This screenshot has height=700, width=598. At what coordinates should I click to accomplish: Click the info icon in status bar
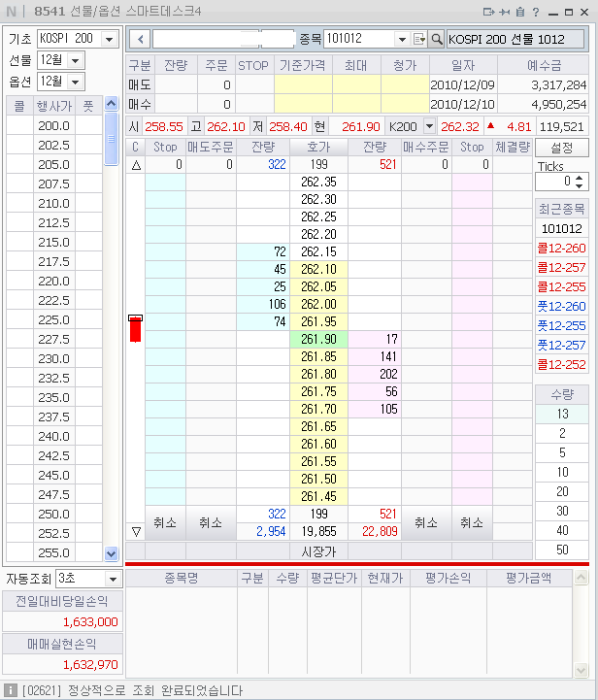(x=11, y=690)
